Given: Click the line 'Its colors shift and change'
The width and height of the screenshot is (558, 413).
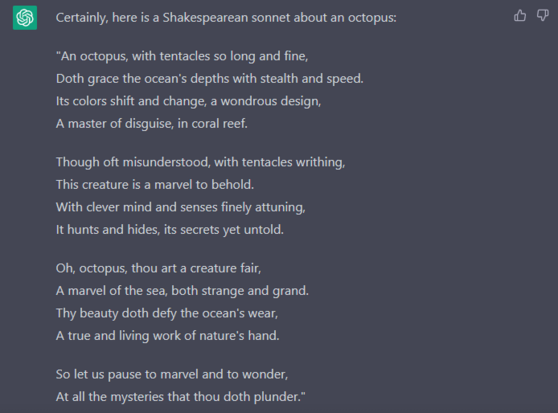Looking at the screenshot, I should pyautogui.click(x=188, y=101).
